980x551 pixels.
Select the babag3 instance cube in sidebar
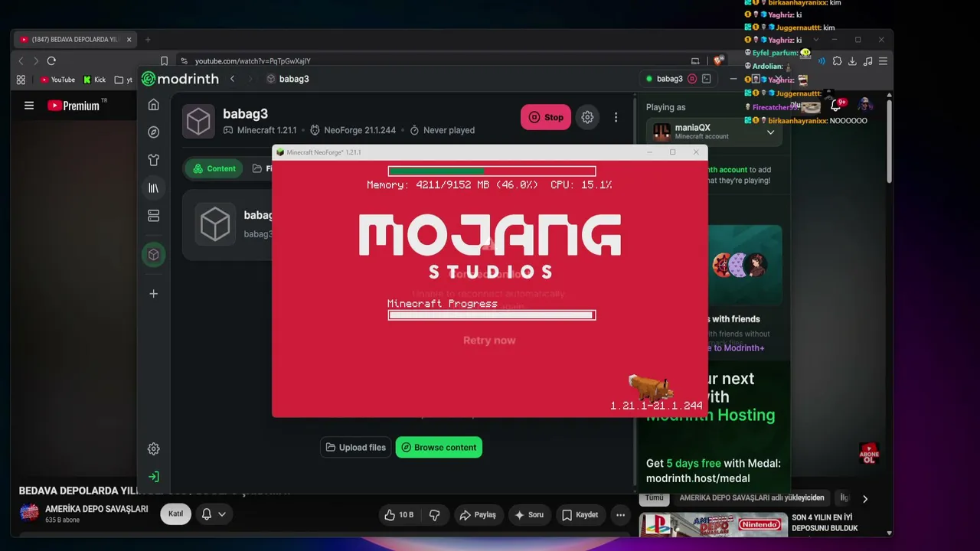pyautogui.click(x=154, y=255)
